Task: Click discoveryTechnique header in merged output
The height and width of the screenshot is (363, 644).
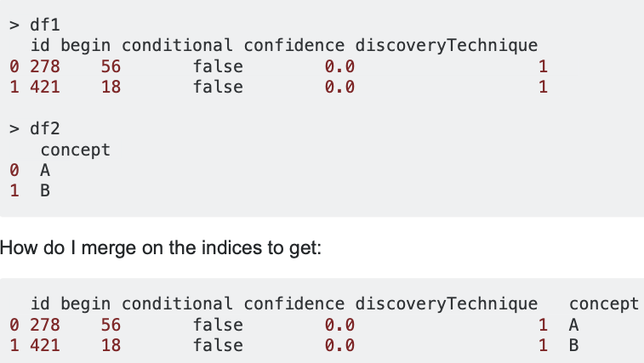Action: click(447, 303)
